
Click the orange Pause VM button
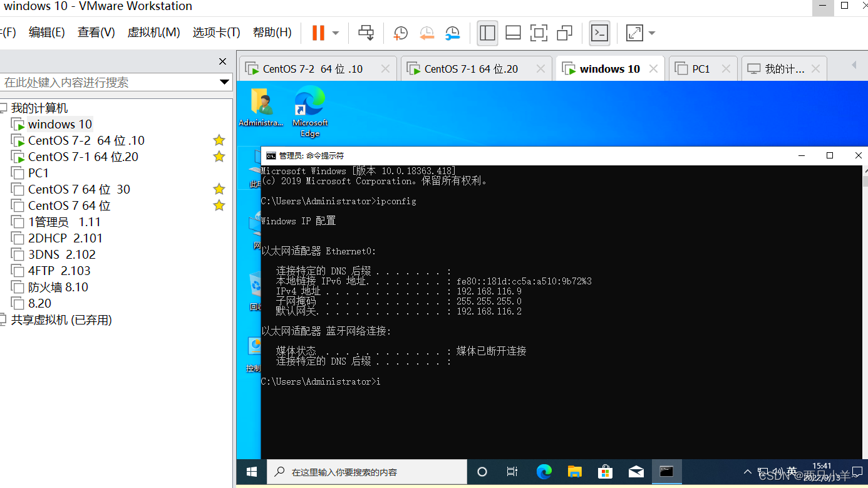point(318,33)
